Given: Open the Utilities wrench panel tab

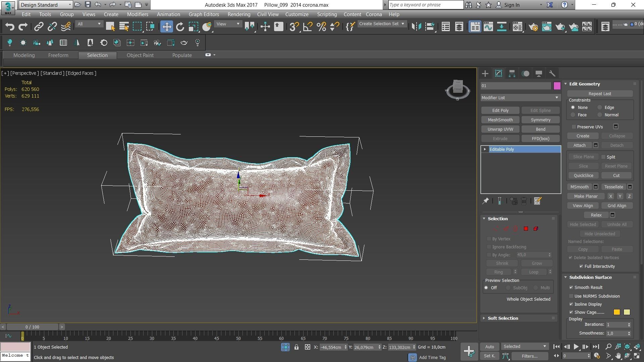Looking at the screenshot, I should click(552, 74).
